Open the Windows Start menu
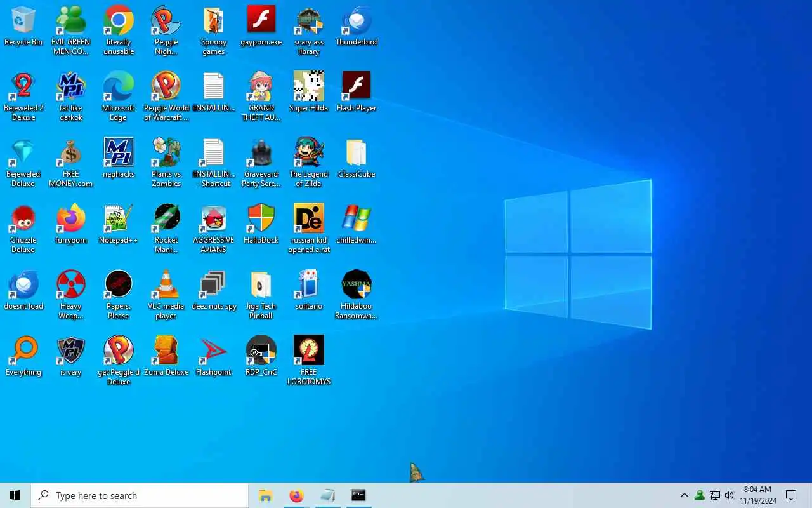The width and height of the screenshot is (812, 508). tap(15, 495)
